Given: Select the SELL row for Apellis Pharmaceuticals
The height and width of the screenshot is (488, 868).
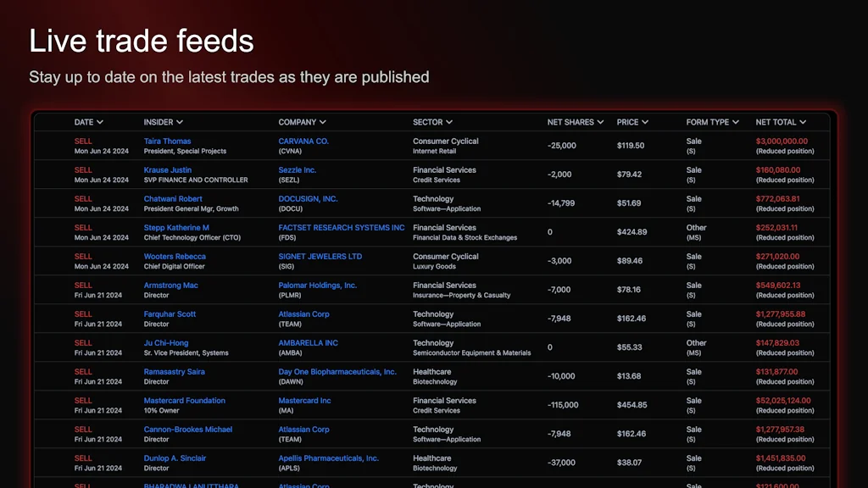Looking at the screenshot, I should coord(82,457).
